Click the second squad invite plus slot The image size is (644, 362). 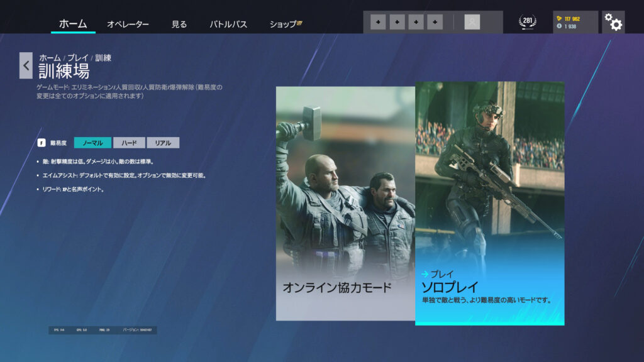point(397,22)
